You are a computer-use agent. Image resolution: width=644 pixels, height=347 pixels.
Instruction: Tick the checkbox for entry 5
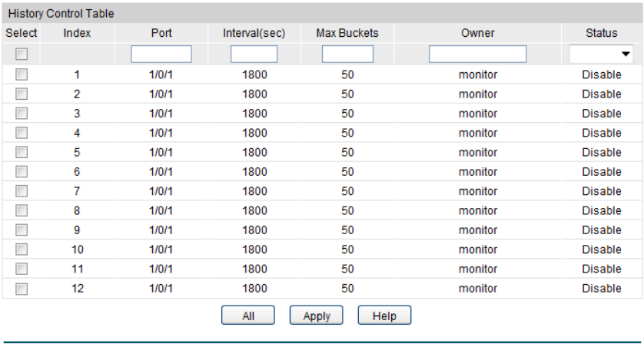coord(22,152)
